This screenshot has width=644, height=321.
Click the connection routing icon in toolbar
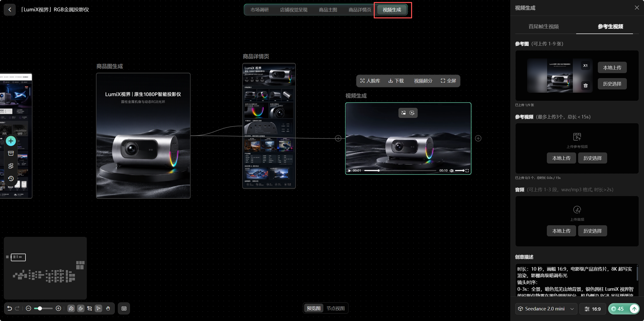coord(90,308)
